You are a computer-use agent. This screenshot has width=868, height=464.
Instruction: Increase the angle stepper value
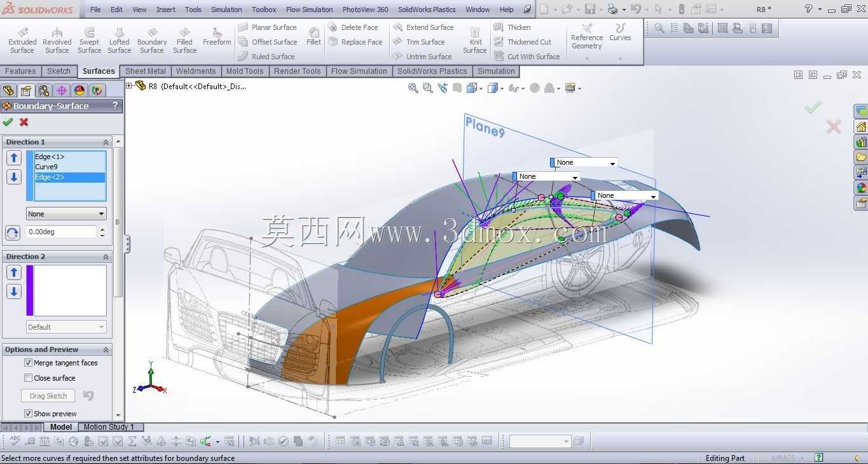coord(102,228)
